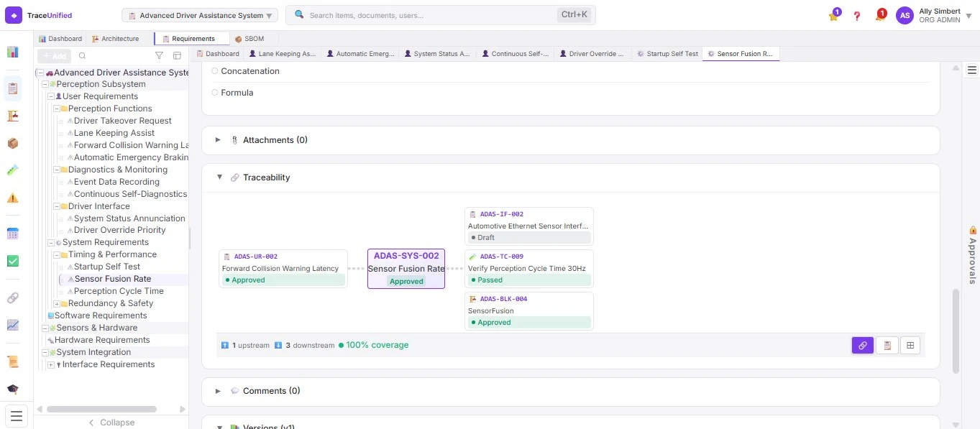Open the favorites star icon in header
This screenshot has width=980, height=429.
[x=833, y=16]
